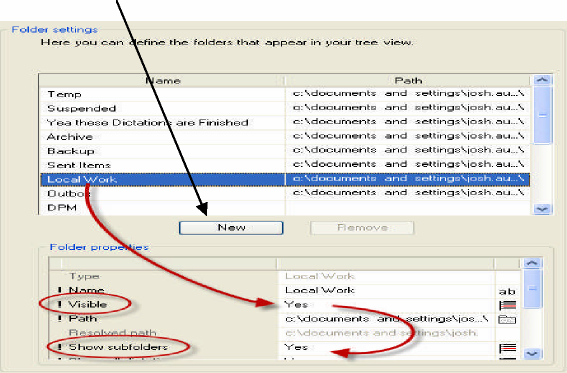Click the up arrow of properties scrollbar

coord(532,263)
